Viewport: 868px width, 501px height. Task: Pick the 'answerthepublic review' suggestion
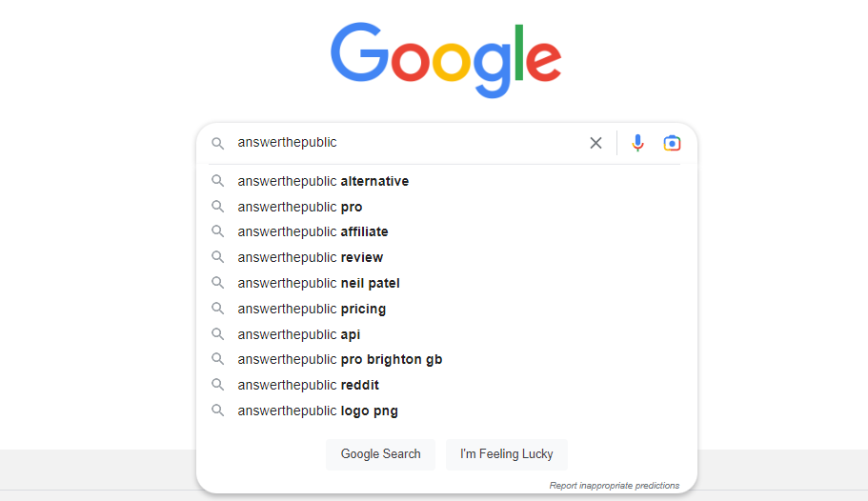coord(310,257)
